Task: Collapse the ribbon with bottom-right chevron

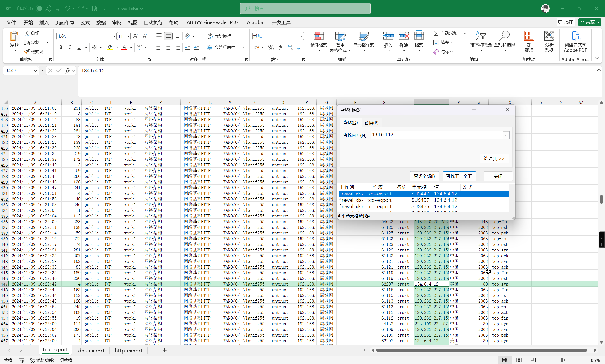Action: point(597,59)
